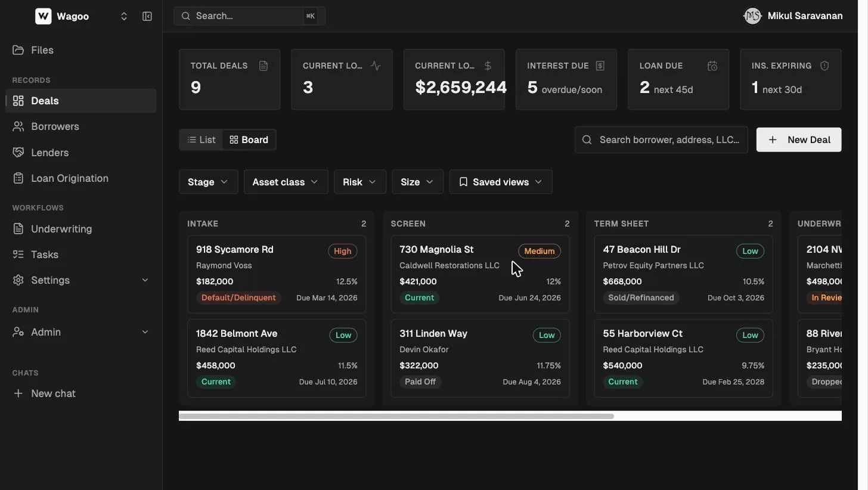Go to Lenders page

pyautogui.click(x=81, y=153)
